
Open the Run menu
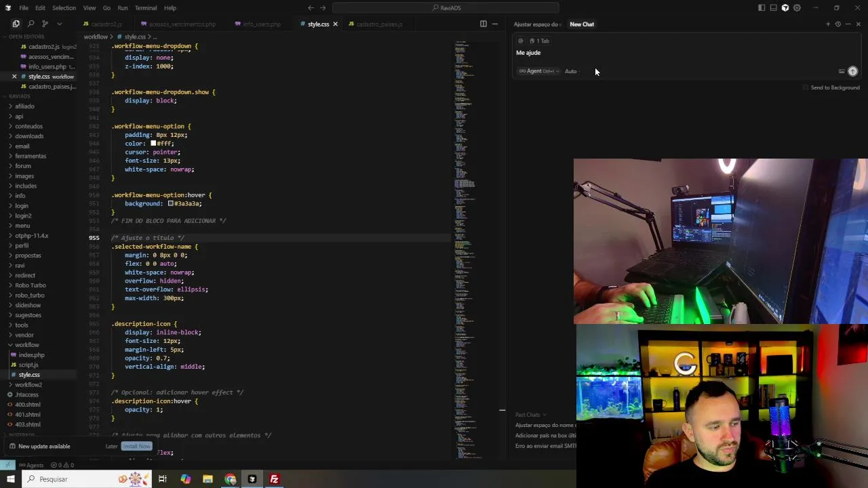123,8
